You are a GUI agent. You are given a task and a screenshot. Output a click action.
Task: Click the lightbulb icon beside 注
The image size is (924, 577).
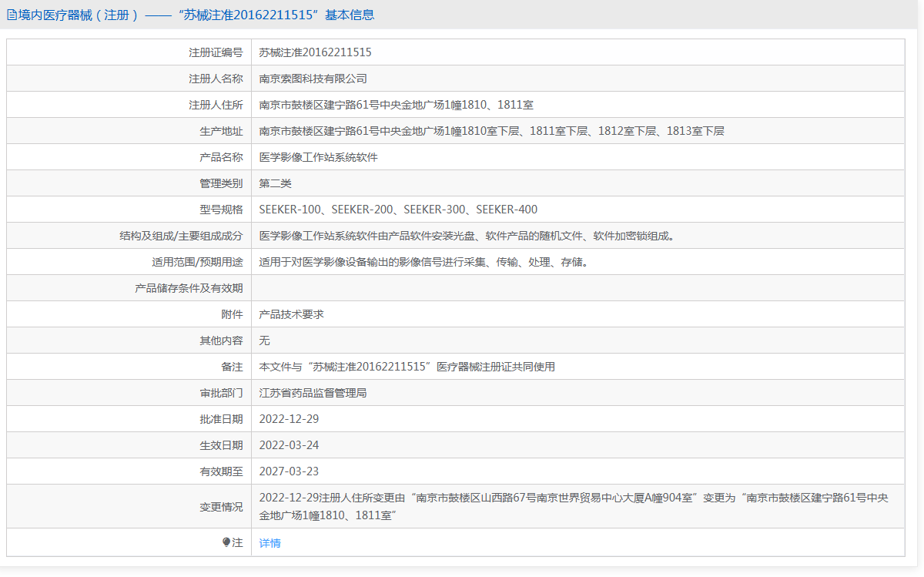(226, 542)
